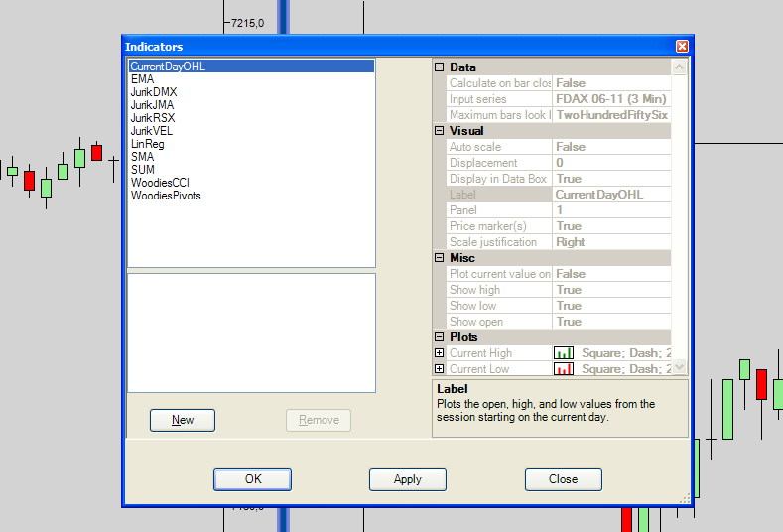Click the Displacement value field
The width and height of the screenshot is (783, 532).
pos(611,163)
